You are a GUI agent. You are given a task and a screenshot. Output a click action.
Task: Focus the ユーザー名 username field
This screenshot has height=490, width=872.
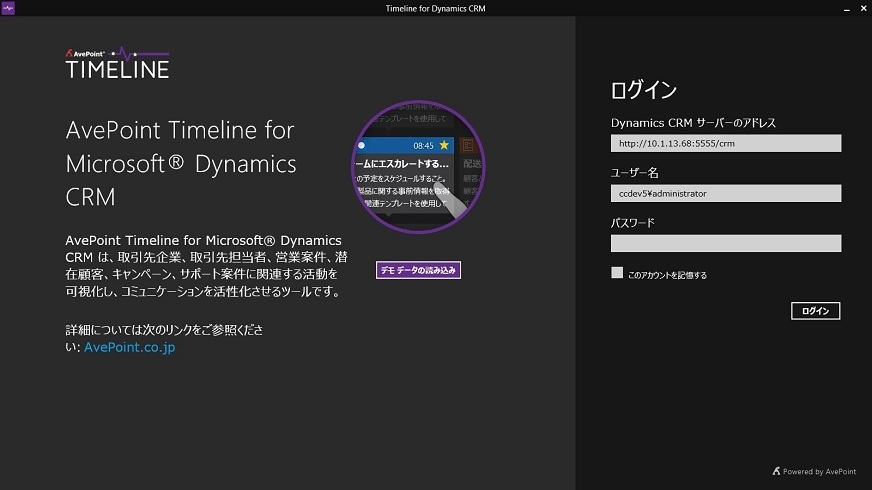(726, 194)
